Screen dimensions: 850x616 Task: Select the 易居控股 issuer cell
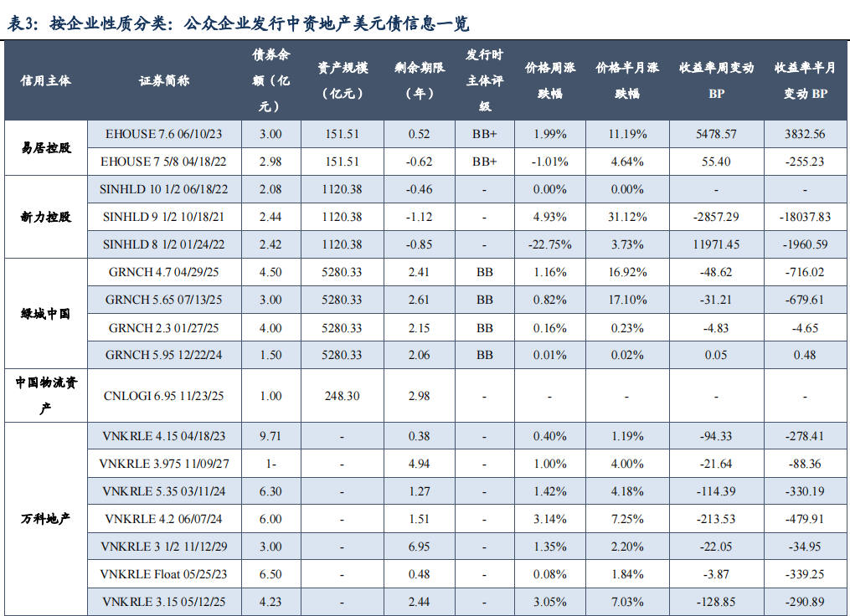[45, 148]
